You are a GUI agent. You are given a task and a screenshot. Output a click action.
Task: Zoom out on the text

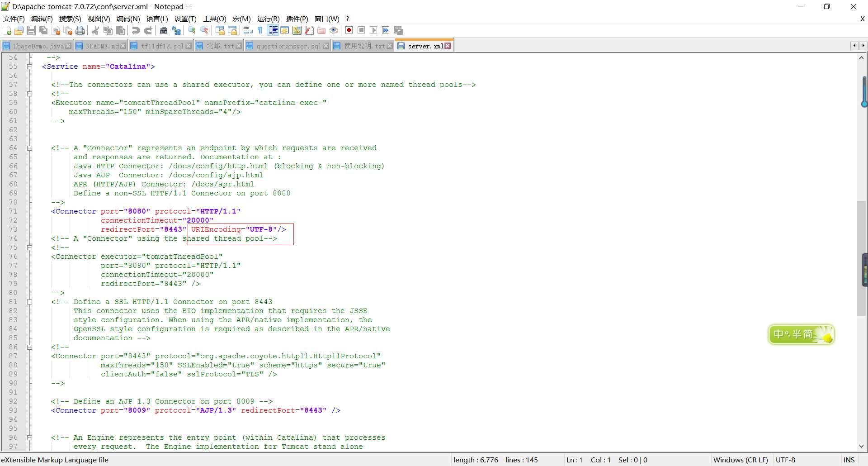(x=204, y=30)
